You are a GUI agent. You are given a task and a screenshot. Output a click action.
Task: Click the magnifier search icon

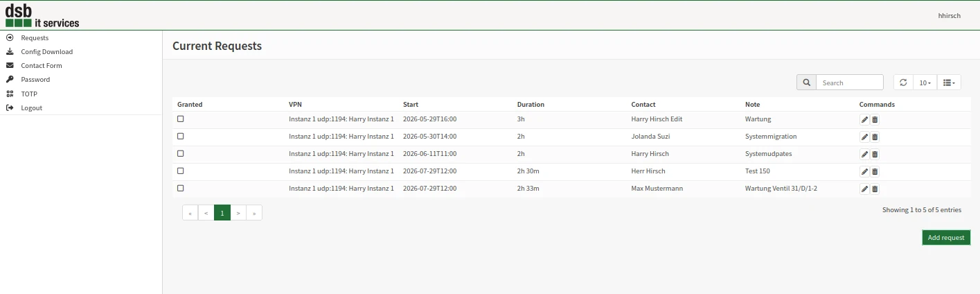click(807, 83)
